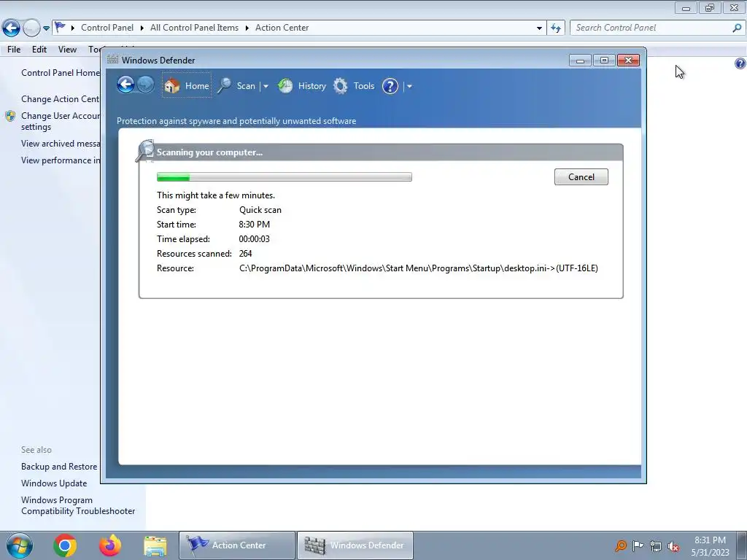Cancel the running quick scan
The width and height of the screenshot is (747, 560).
click(x=581, y=176)
